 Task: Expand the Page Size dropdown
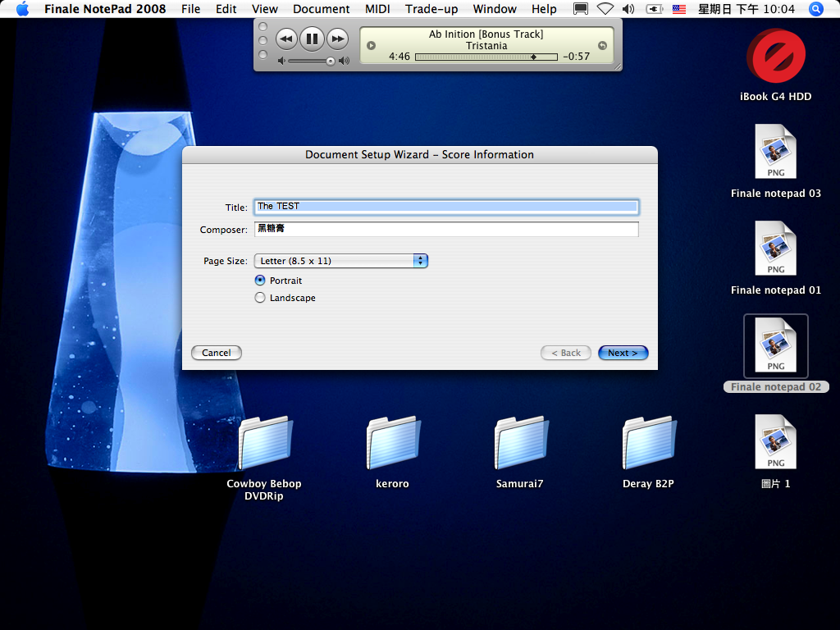(x=340, y=261)
